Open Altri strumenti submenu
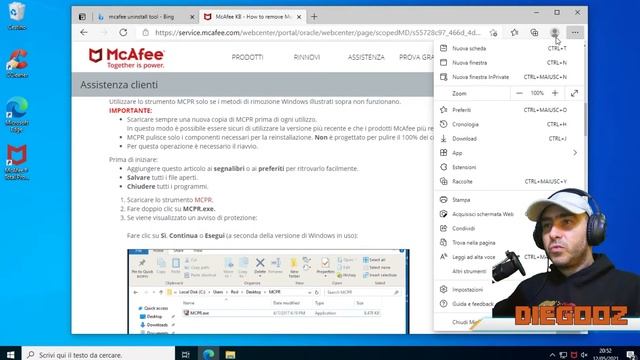Screen dimensions: 640x360 click(x=469, y=271)
